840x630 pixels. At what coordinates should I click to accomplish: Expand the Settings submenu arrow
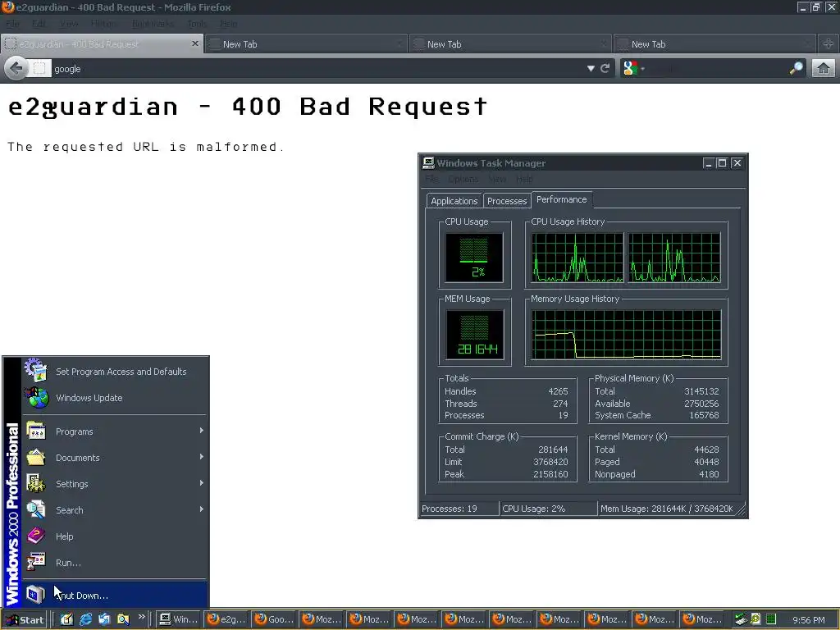coord(202,483)
